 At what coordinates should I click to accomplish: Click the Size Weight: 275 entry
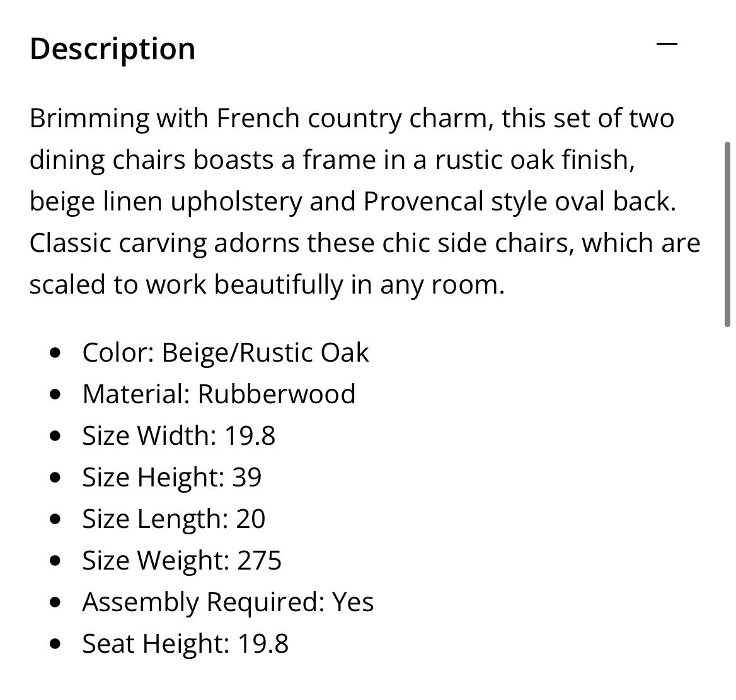coord(181,560)
